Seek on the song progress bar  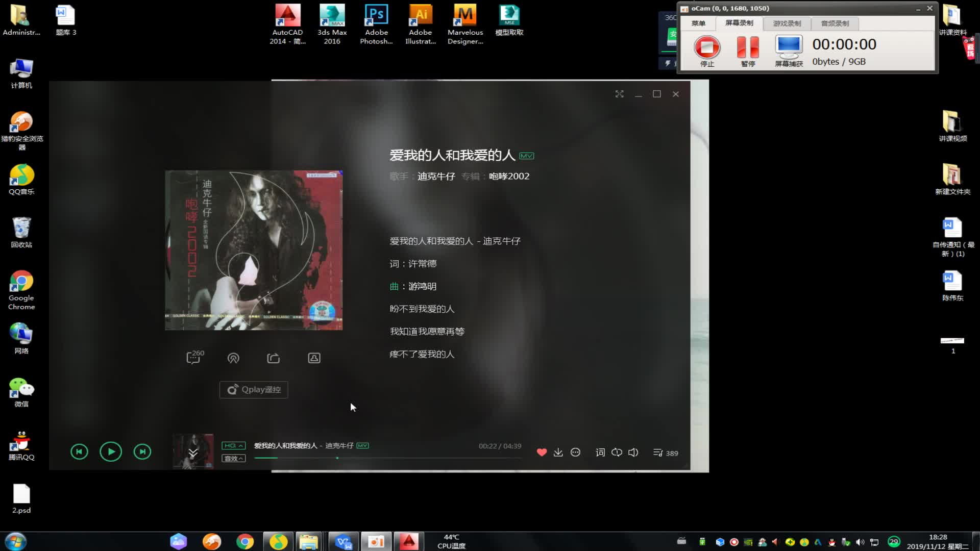coord(388,458)
